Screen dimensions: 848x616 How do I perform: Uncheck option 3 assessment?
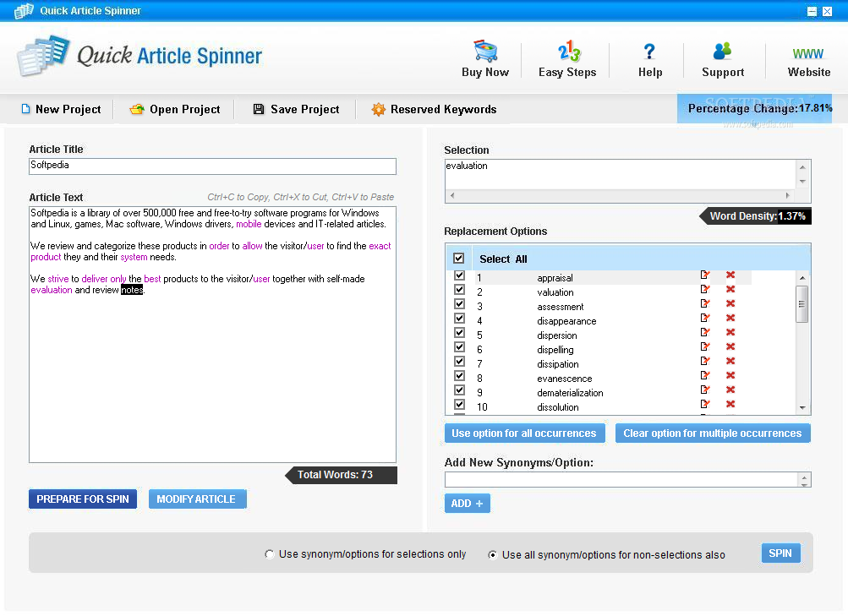click(x=459, y=303)
